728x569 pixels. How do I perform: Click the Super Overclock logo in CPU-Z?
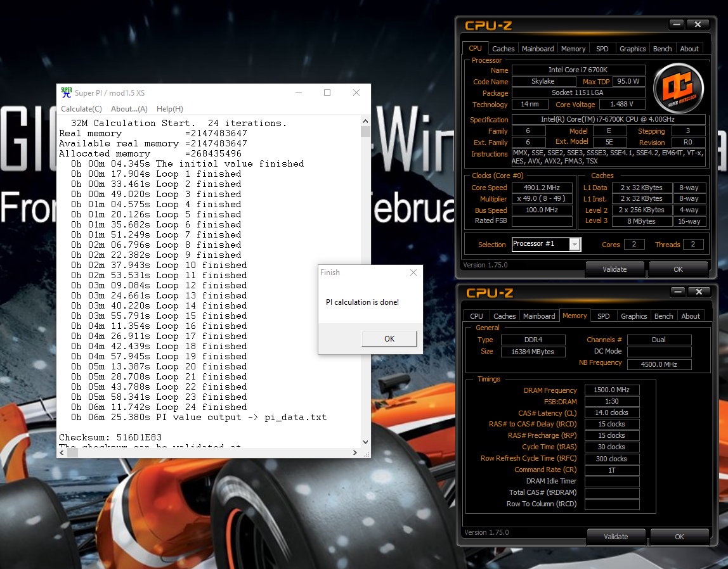(679, 89)
